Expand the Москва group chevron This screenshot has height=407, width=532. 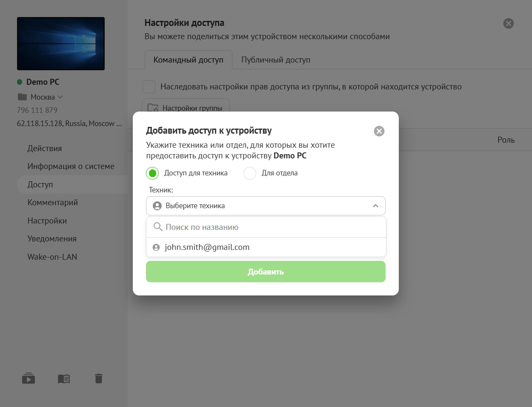[x=60, y=97]
